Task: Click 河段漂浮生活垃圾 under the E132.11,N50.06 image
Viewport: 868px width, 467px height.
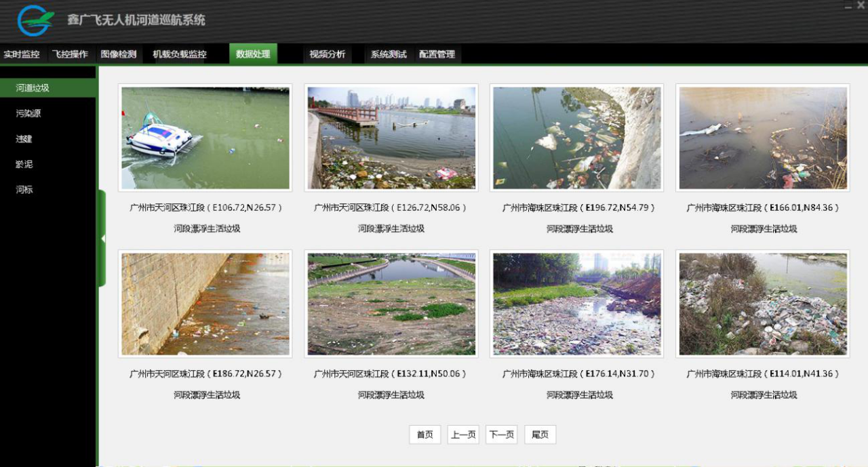Action: coord(391,395)
